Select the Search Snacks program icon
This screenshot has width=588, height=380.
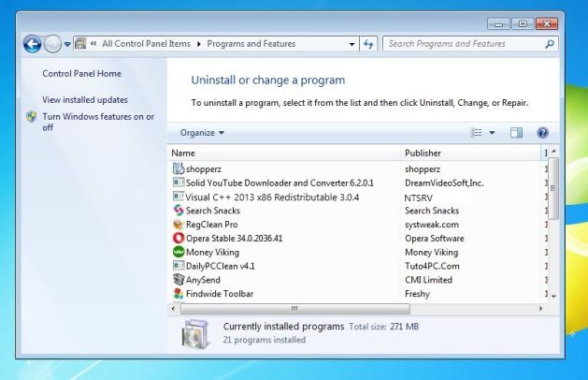pyautogui.click(x=179, y=211)
